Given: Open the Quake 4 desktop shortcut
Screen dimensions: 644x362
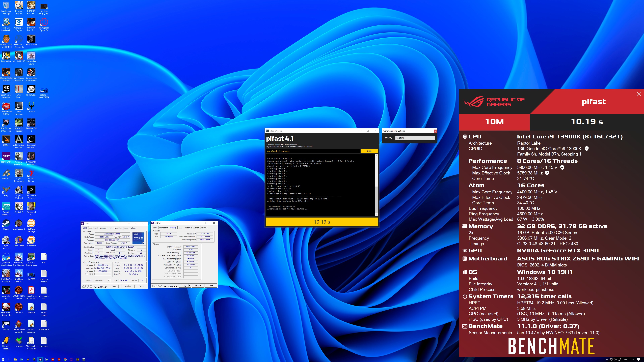Looking at the screenshot, I should (x=31, y=107).
